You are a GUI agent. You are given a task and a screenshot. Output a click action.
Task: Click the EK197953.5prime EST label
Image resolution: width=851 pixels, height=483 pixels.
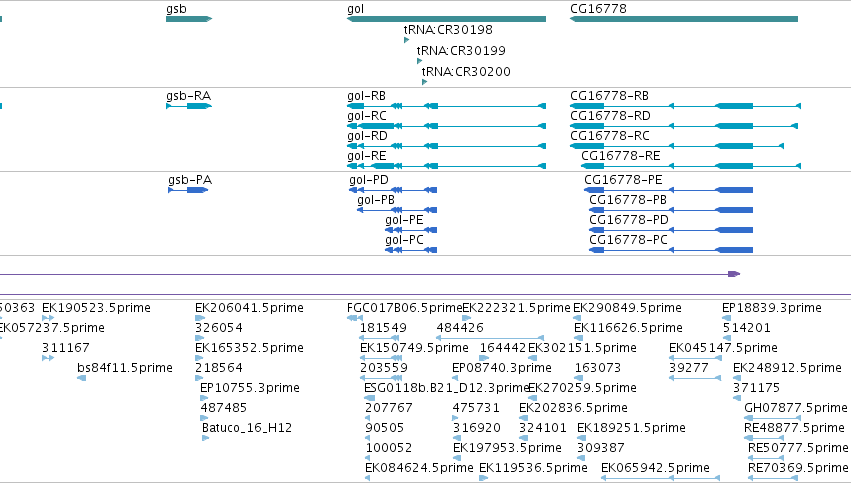point(507,449)
